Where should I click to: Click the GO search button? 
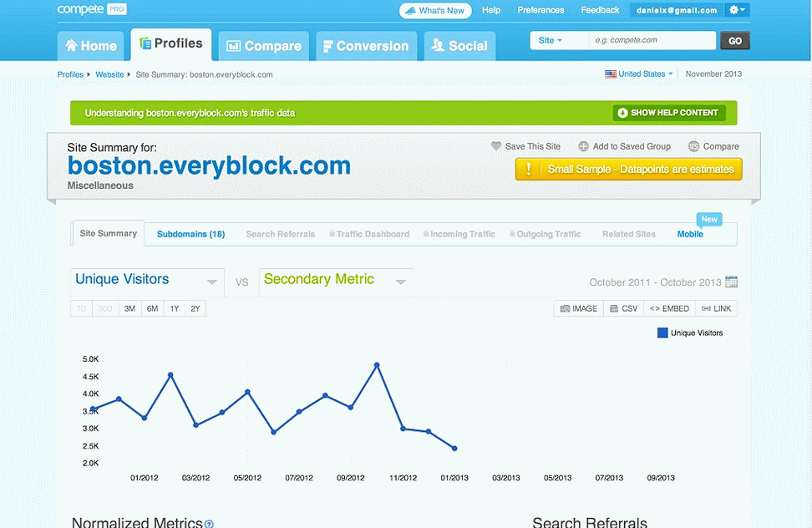[x=735, y=41]
